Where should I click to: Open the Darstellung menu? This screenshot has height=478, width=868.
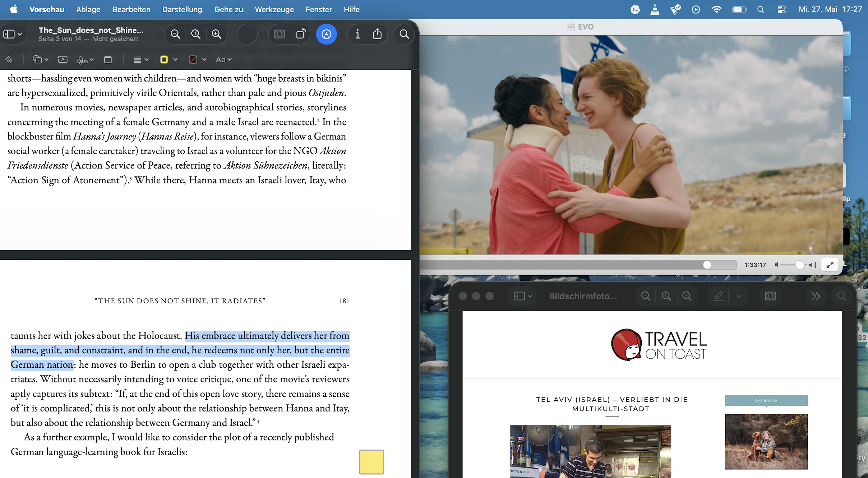click(182, 9)
